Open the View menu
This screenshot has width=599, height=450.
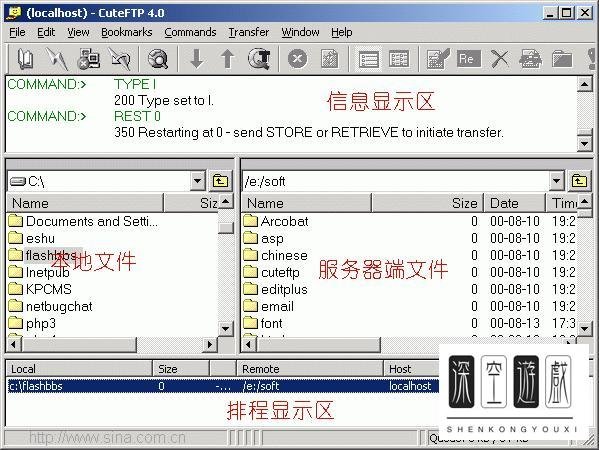78,32
